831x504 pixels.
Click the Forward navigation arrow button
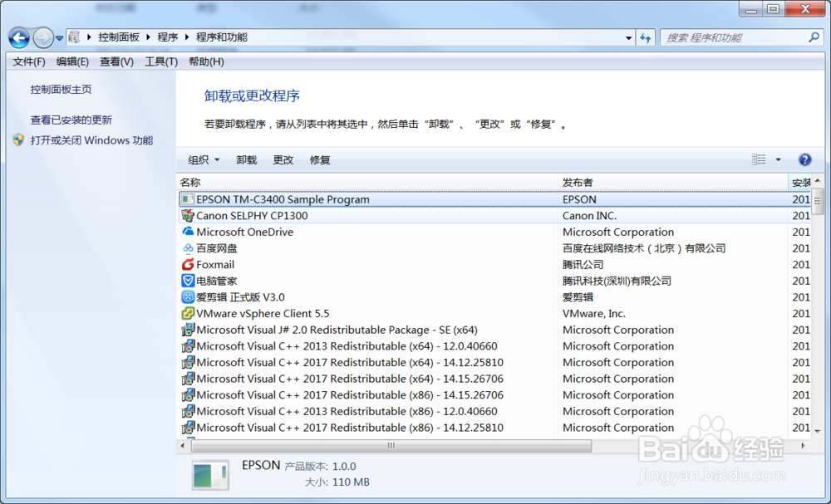click(x=43, y=37)
